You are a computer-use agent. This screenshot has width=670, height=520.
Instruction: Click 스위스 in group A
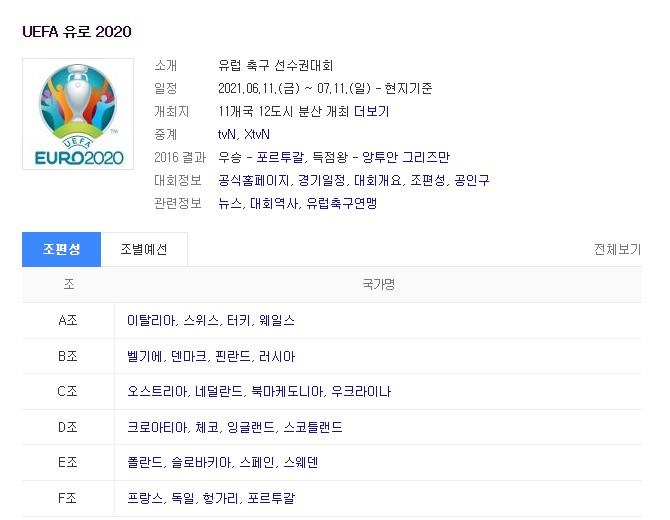point(201,320)
